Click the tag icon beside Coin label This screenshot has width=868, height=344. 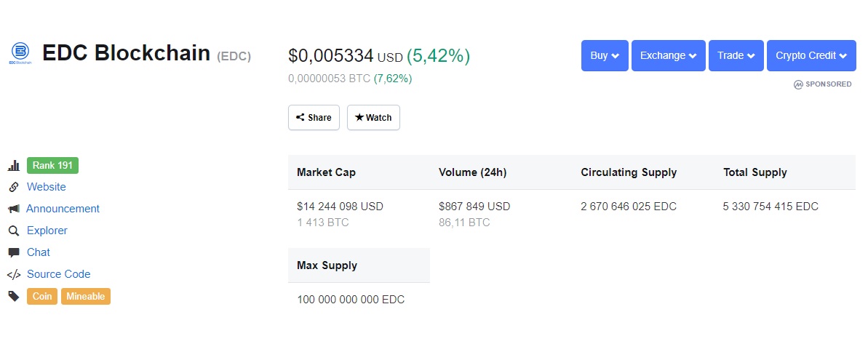(14, 296)
